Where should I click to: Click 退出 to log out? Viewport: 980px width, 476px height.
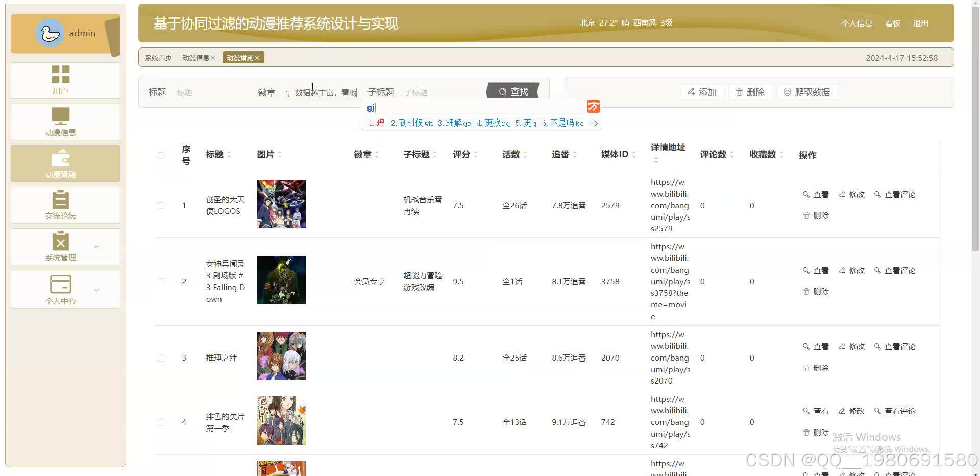pos(920,23)
